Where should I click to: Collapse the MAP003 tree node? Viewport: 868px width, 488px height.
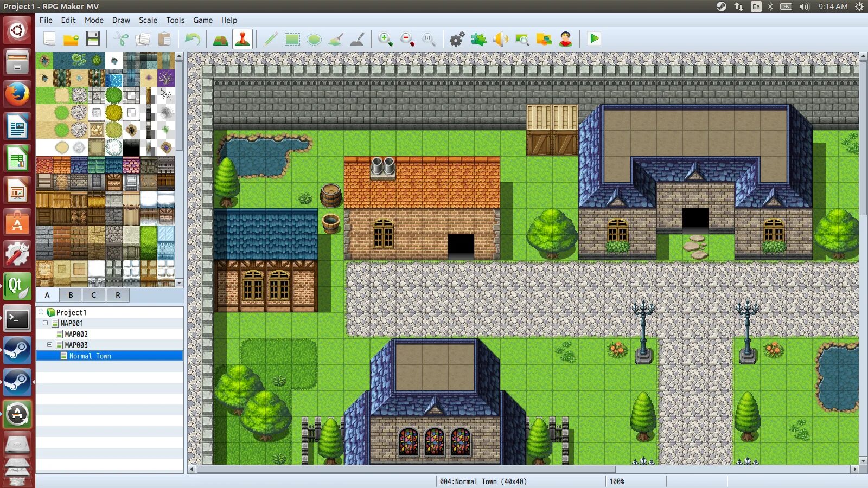pos(50,345)
